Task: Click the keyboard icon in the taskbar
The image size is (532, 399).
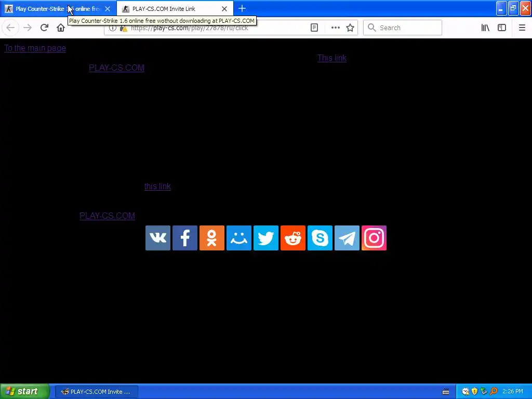Action: point(446,392)
